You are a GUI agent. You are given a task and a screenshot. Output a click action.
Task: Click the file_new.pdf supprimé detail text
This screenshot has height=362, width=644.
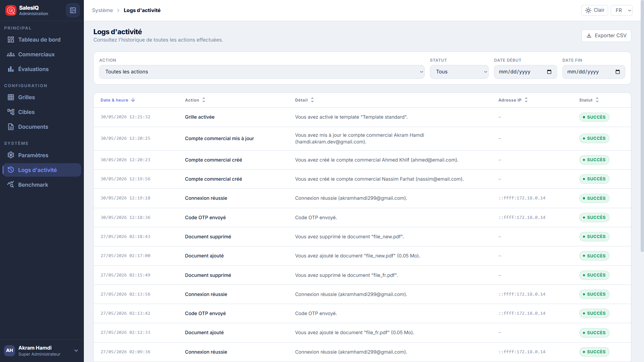[350, 237]
